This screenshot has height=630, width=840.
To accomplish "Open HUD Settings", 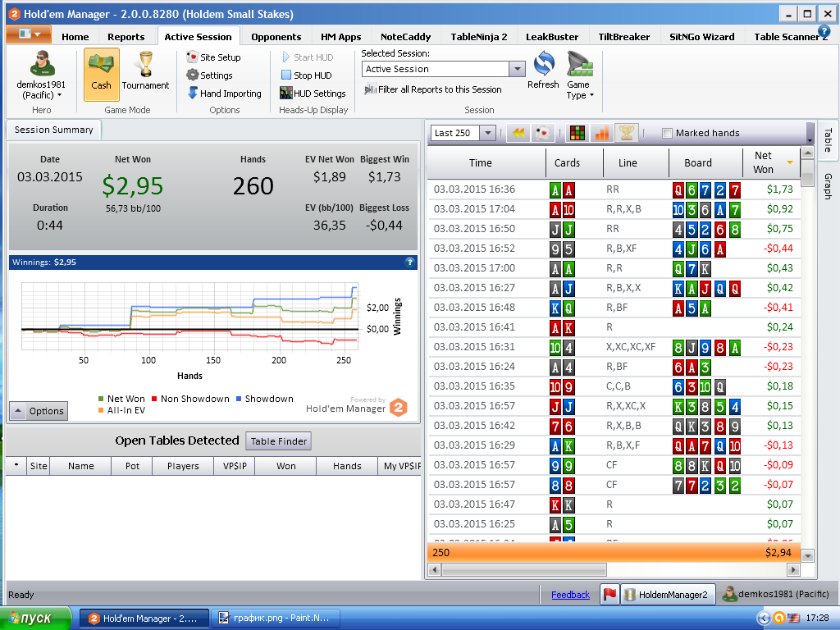I will pyautogui.click(x=313, y=94).
